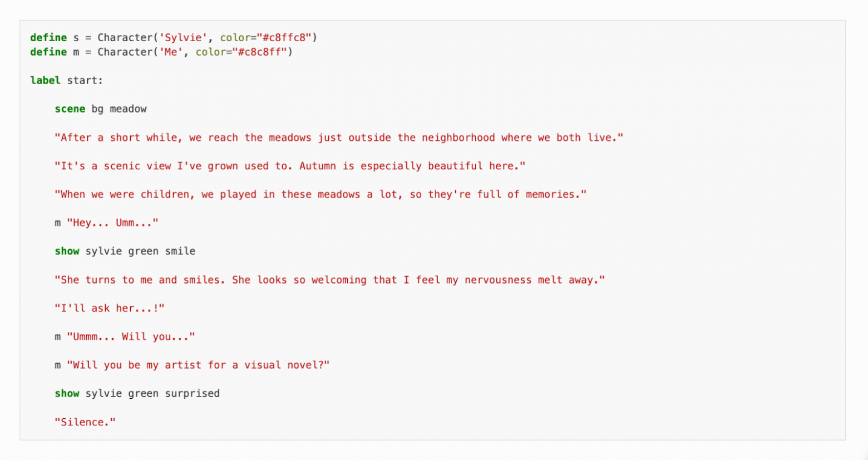Screen dimensions: 868x460
Task: Click the "When we were children" line
Action: 320,194
